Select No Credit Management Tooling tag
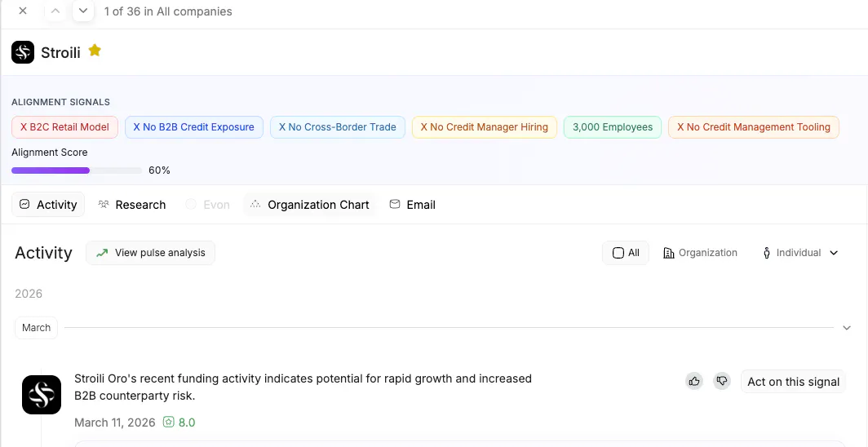This screenshot has width=868, height=447. [x=754, y=127]
